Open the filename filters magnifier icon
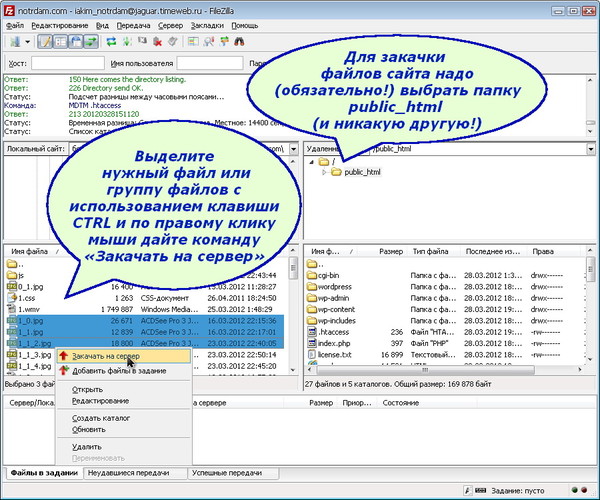This screenshot has width=600, height=500. point(209,42)
